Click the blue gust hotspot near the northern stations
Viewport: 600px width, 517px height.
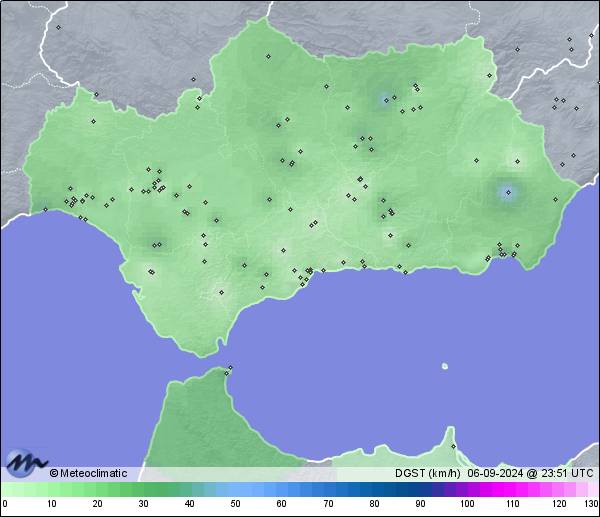click(384, 99)
